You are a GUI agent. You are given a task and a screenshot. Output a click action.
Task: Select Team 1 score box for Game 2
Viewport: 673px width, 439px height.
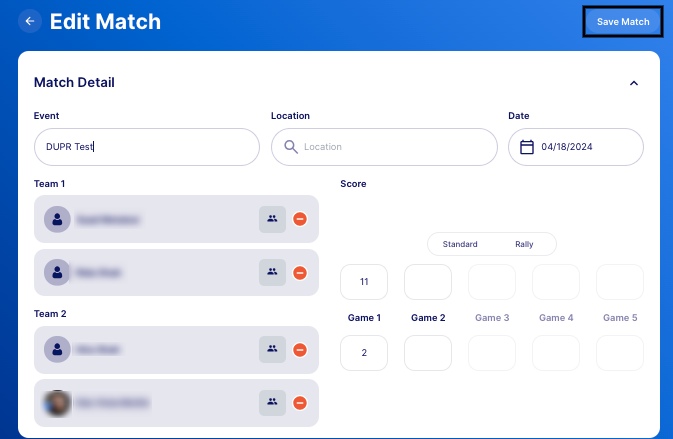[428, 282]
